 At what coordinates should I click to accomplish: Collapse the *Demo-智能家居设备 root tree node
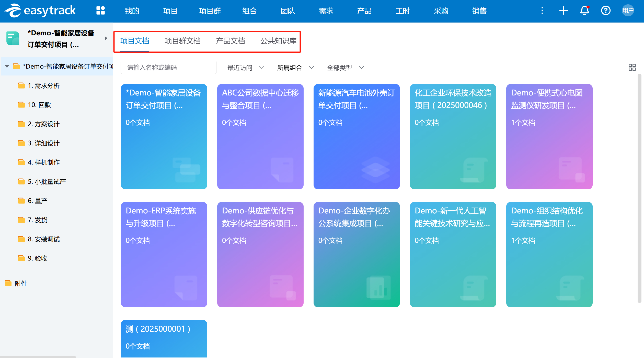click(7, 66)
